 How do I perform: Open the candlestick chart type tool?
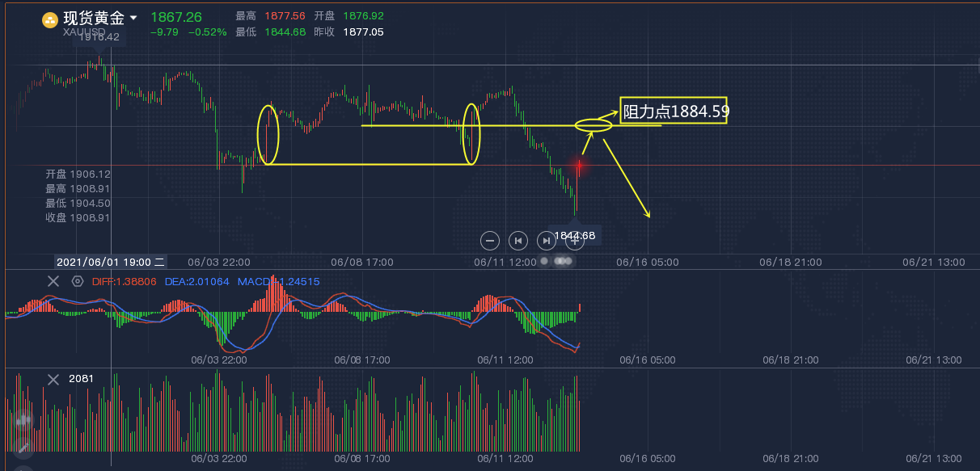tap(23, 421)
